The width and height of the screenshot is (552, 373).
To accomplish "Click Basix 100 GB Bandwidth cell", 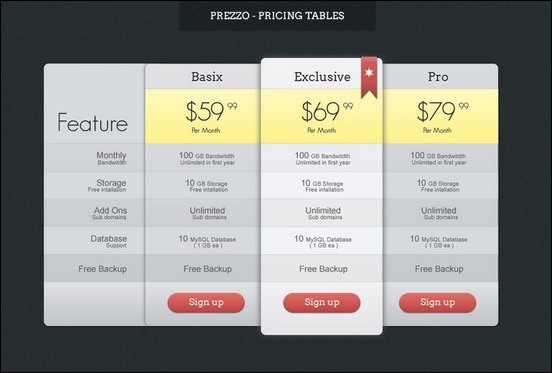I will (x=207, y=158).
